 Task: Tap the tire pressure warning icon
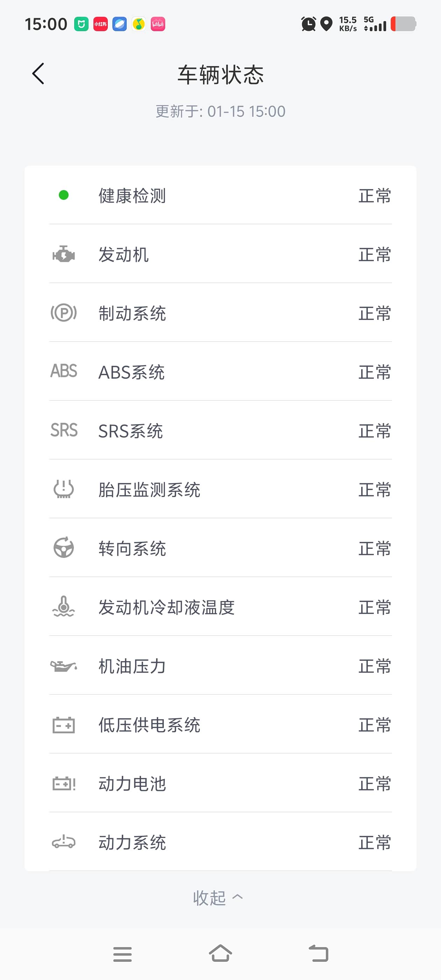click(64, 489)
